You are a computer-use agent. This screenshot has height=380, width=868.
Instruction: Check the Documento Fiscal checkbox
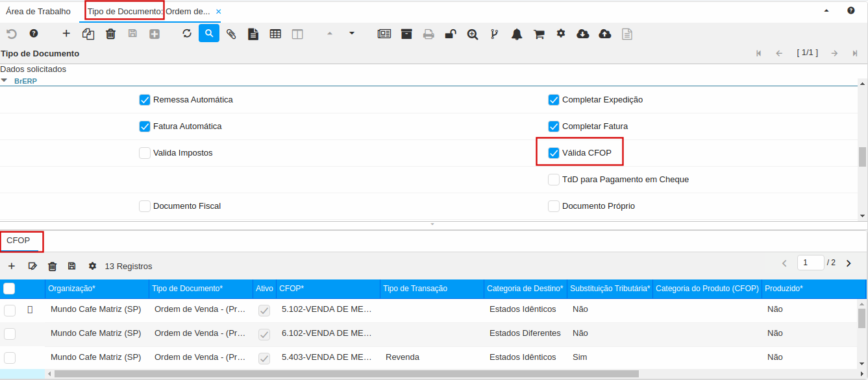click(x=145, y=206)
